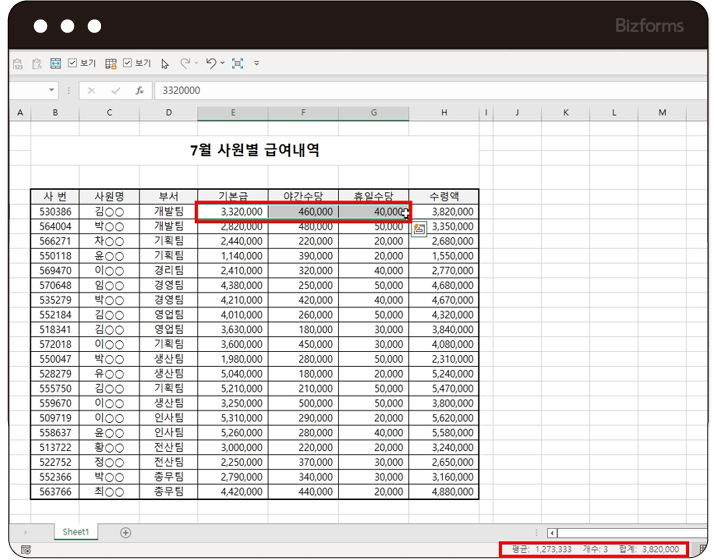Click the paste values clipboard icon
Viewport: 715px width, 560px height.
[18, 63]
